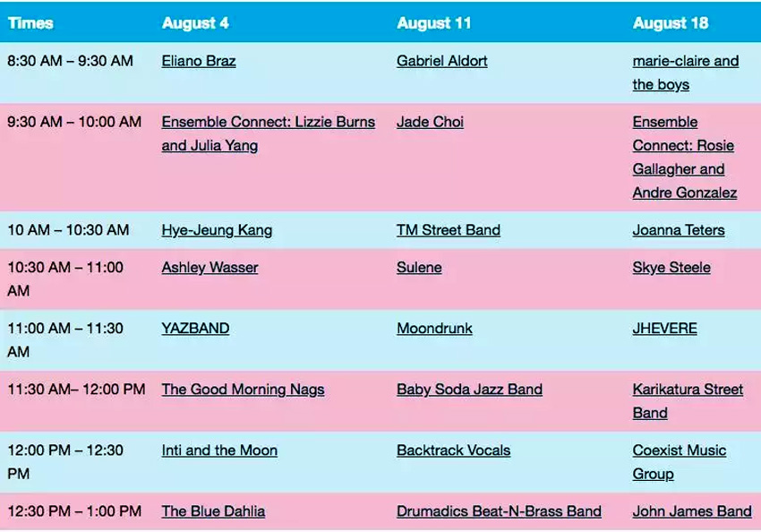This screenshot has height=532, width=761.
Task: Click the YAZBAND link
Action: [195, 329]
